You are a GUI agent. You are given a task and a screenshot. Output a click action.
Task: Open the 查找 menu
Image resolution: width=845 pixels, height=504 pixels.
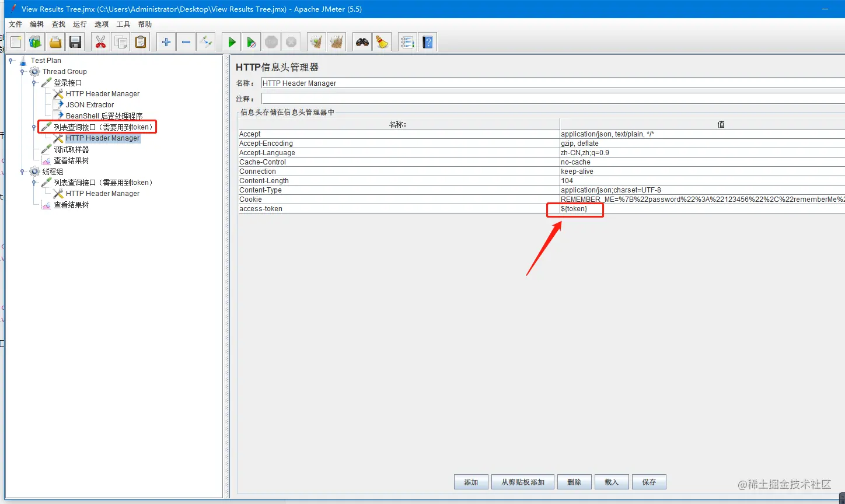pyautogui.click(x=58, y=24)
